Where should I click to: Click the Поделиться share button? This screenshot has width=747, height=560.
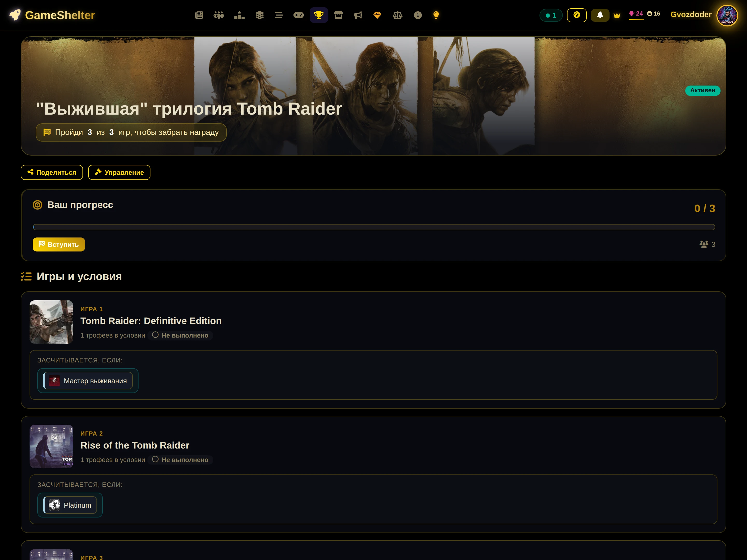52,172
